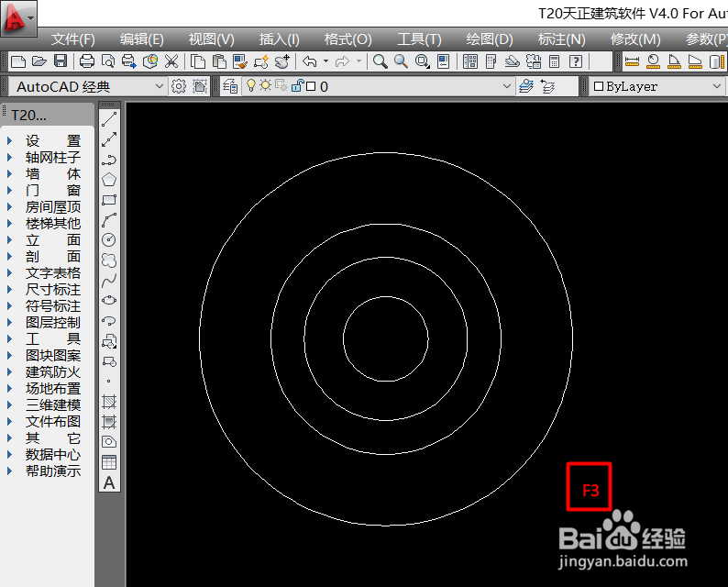
Task: Activate Zoom realtime magnifier
Action: coord(380,61)
